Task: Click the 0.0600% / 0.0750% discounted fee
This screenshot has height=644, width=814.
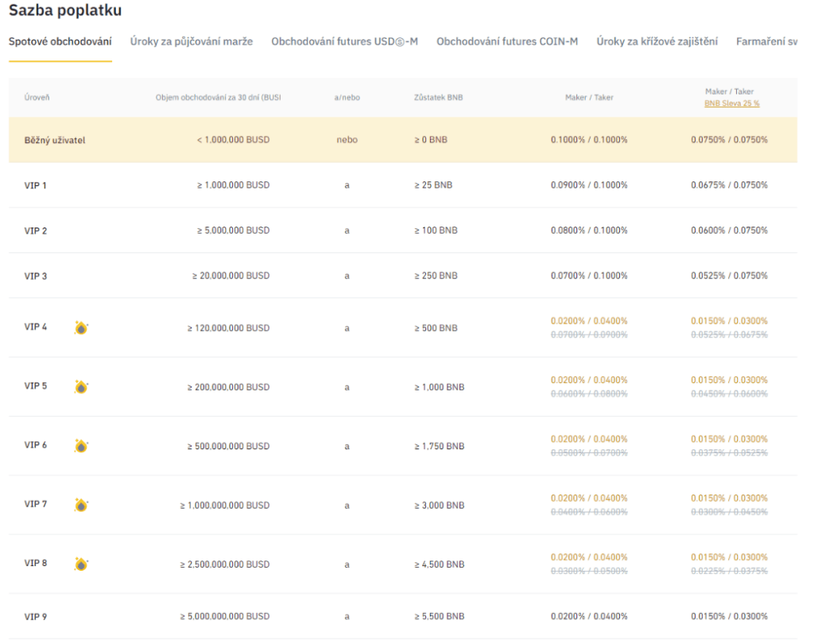Action: pos(730,230)
